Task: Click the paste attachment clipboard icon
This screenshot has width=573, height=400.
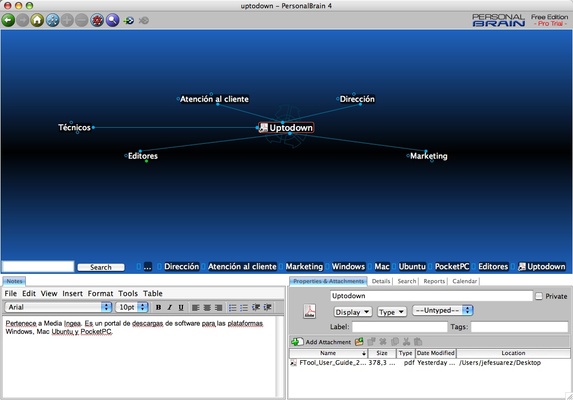Action: click(418, 342)
